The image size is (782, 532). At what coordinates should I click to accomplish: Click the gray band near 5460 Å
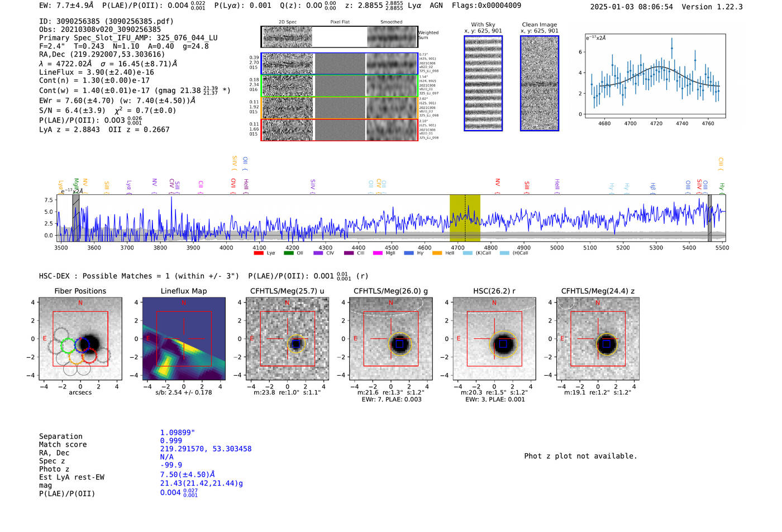[x=710, y=218]
